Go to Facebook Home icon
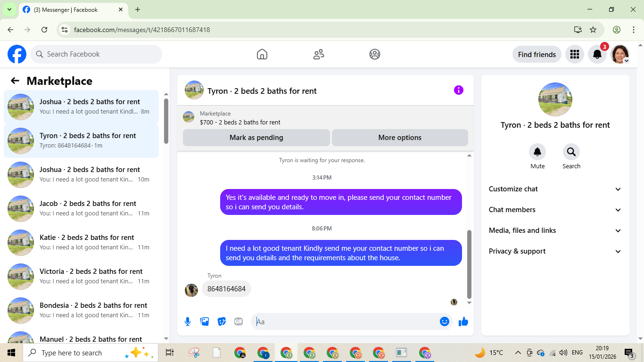Image resolution: width=644 pixels, height=362 pixels. 262,54
